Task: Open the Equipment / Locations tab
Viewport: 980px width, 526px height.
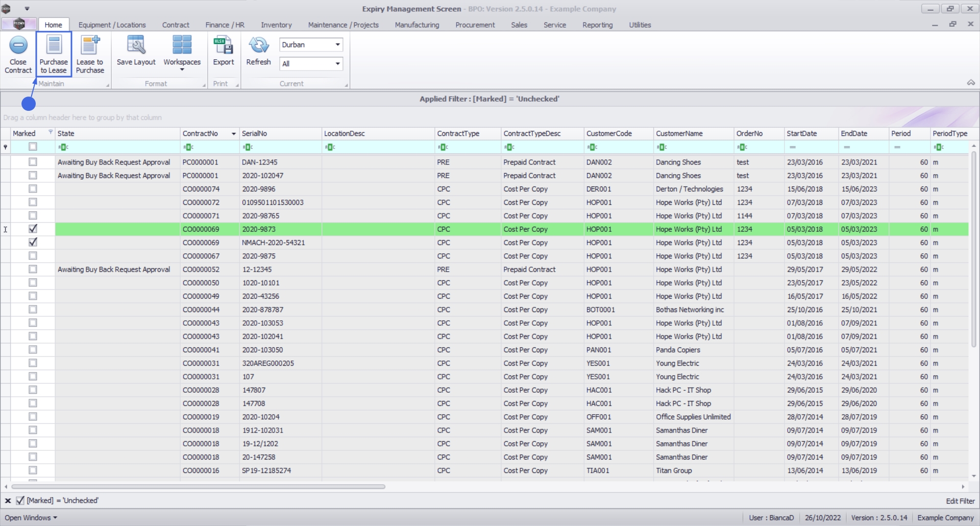Action: (112, 25)
